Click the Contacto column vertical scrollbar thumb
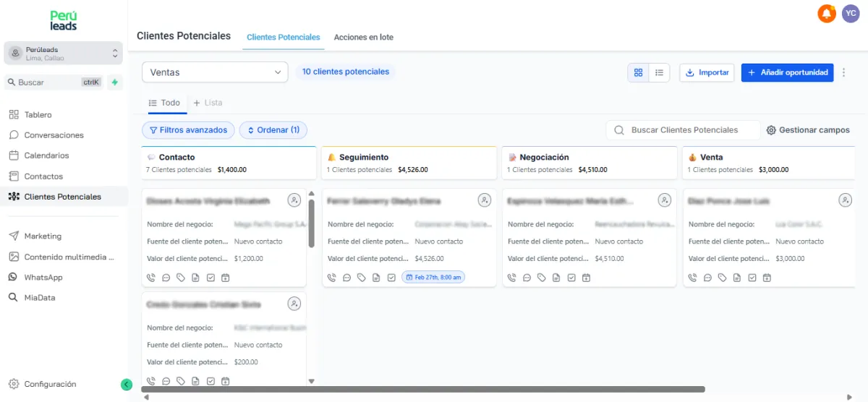The image size is (868, 402). coord(312,223)
